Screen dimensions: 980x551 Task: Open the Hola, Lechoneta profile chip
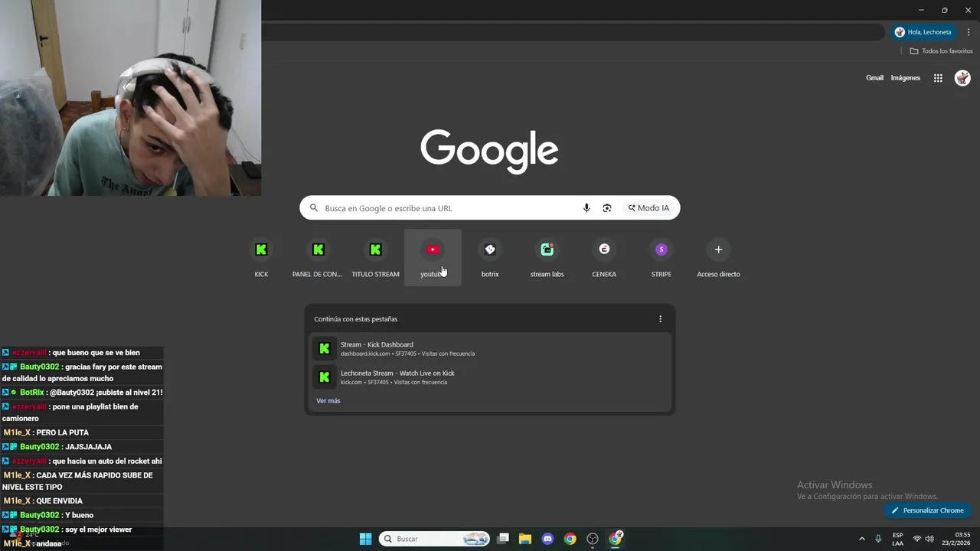coord(923,32)
